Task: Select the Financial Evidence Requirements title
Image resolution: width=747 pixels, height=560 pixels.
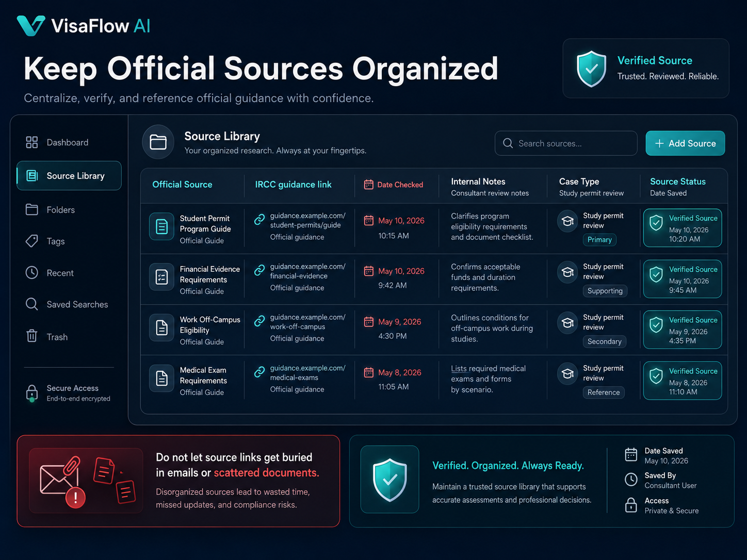Action: 210,274
